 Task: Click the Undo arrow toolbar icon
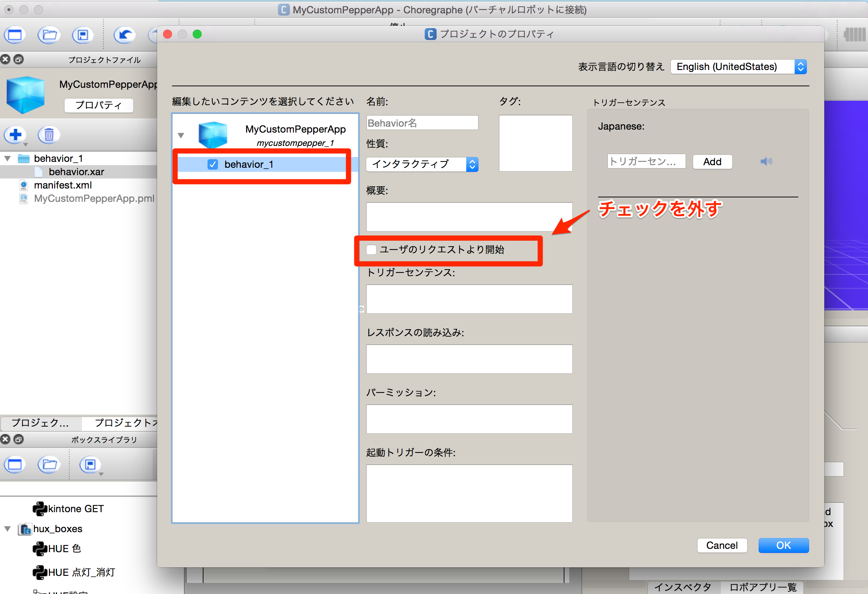(x=125, y=36)
